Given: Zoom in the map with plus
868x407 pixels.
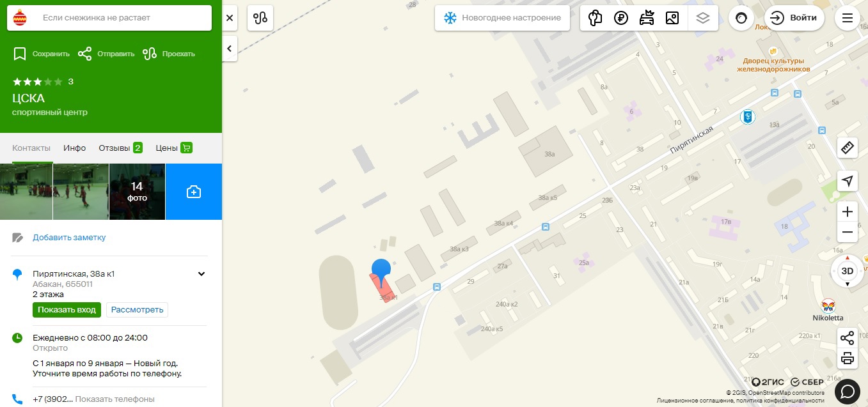Looking at the screenshot, I should pos(848,211).
